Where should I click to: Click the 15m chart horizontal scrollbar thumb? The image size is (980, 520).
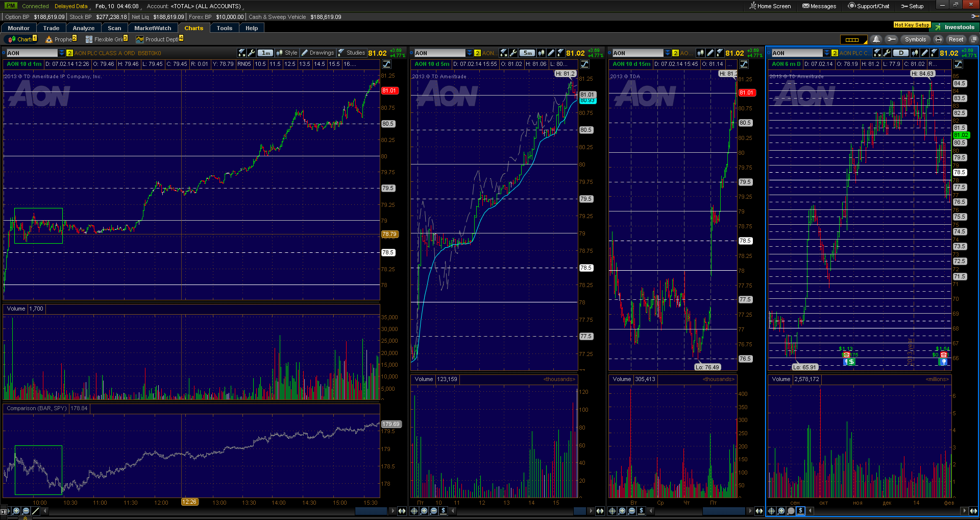[724, 511]
